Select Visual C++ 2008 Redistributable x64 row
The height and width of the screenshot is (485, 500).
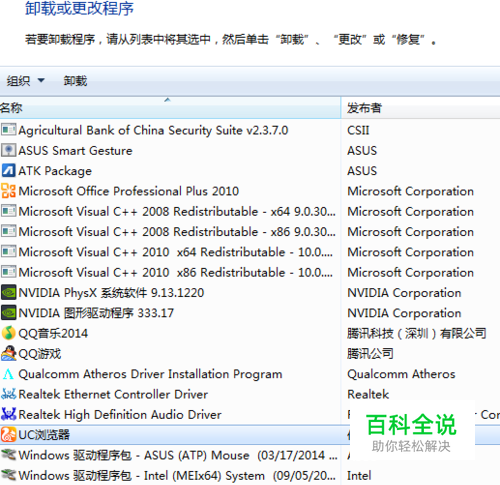tap(177, 211)
